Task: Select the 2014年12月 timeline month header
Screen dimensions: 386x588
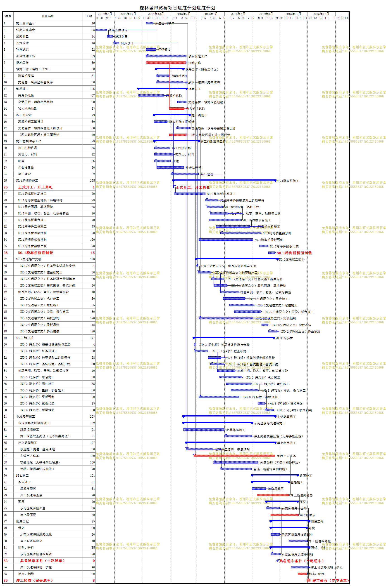Action: tap(156, 14)
